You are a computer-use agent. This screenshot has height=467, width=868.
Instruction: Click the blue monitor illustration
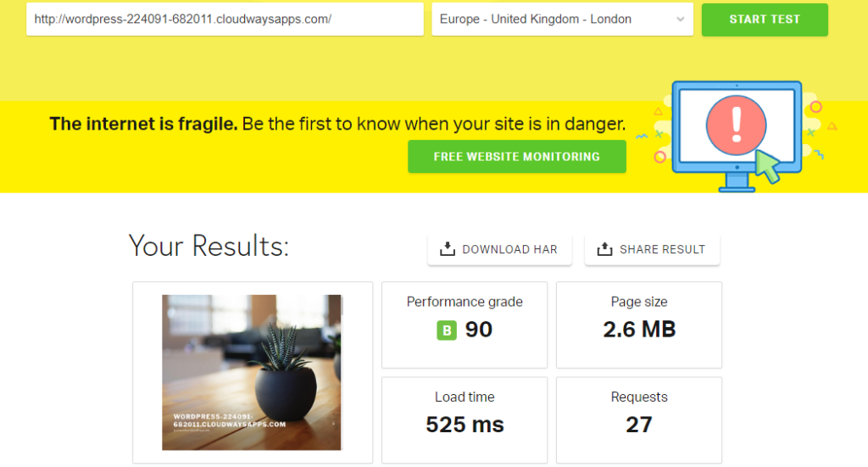(x=737, y=136)
